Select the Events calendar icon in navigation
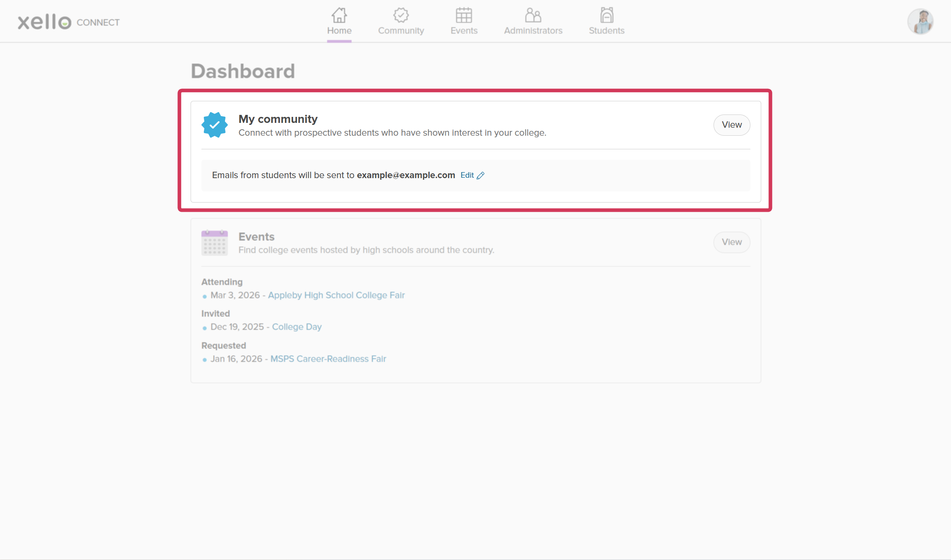Image resolution: width=951 pixels, height=560 pixels. click(464, 15)
